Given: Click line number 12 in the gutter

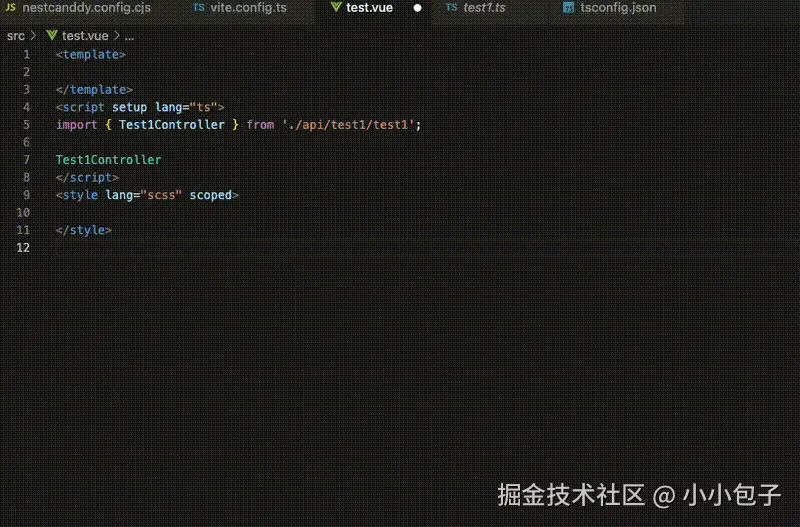Looking at the screenshot, I should tap(23, 248).
